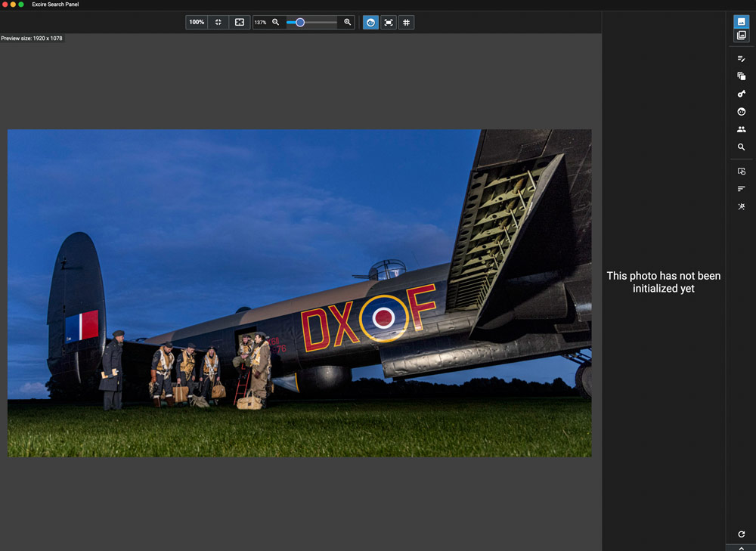Click the Excire Search Panel window title
The height and width of the screenshot is (551, 756).
(55, 5)
